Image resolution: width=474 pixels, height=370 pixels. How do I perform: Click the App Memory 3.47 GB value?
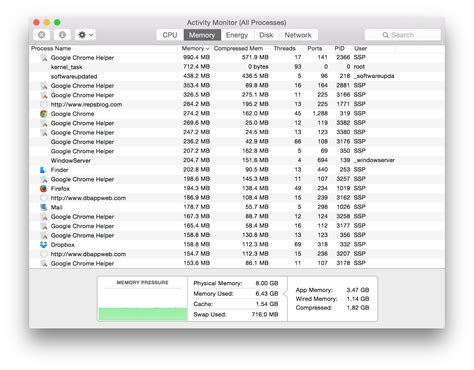358,290
